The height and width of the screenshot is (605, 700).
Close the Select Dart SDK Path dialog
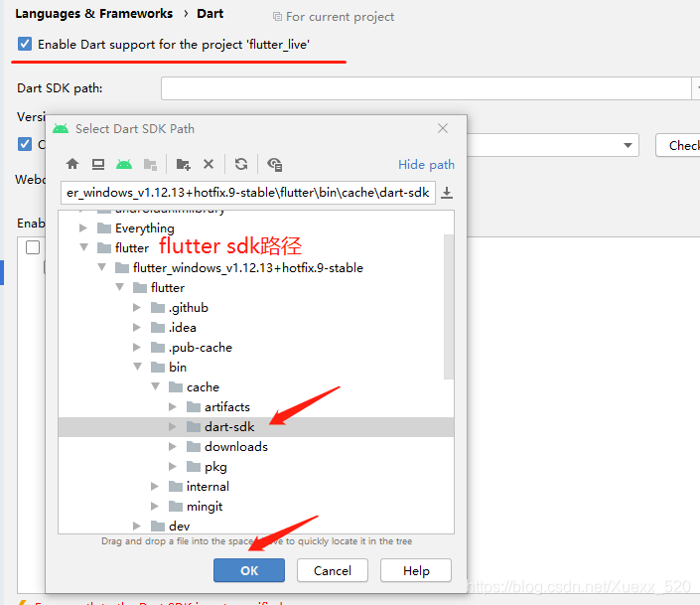[x=443, y=129]
